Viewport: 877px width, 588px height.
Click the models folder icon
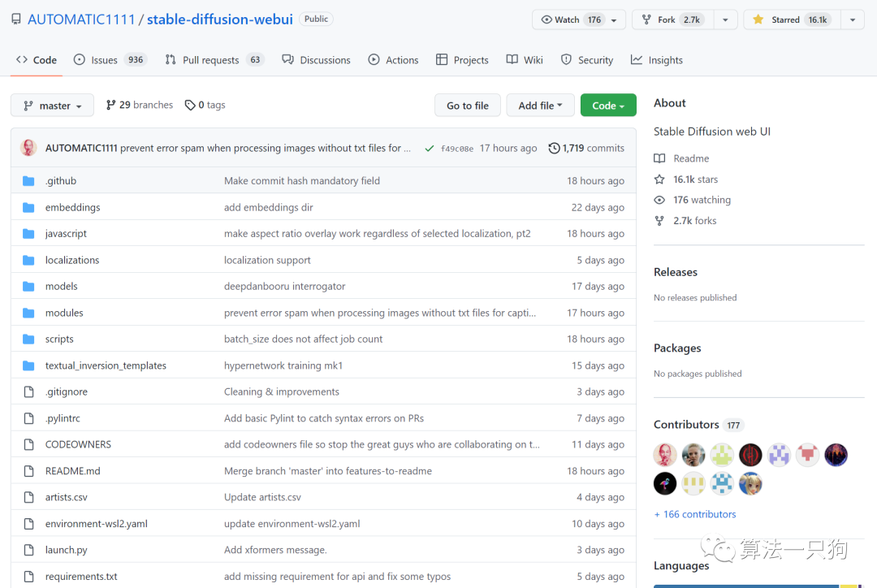pyautogui.click(x=28, y=287)
